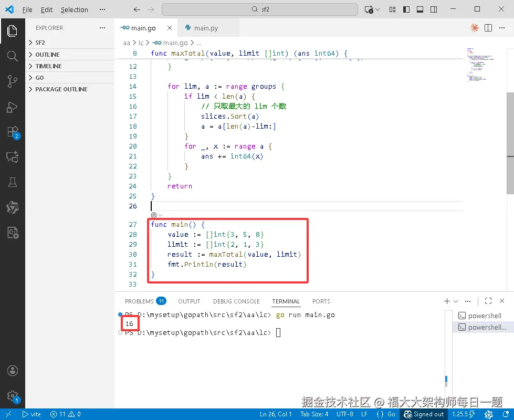Switch to DEBUG CONSOLE tab
Image resolution: width=514 pixels, height=420 pixels.
pyautogui.click(x=236, y=301)
